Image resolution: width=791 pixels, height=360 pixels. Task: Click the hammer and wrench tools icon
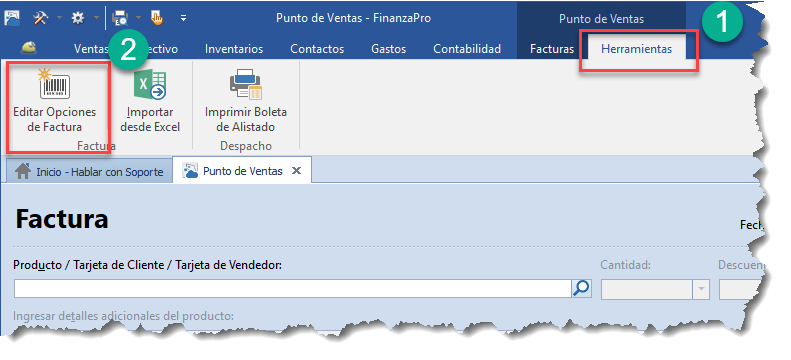pos(40,18)
